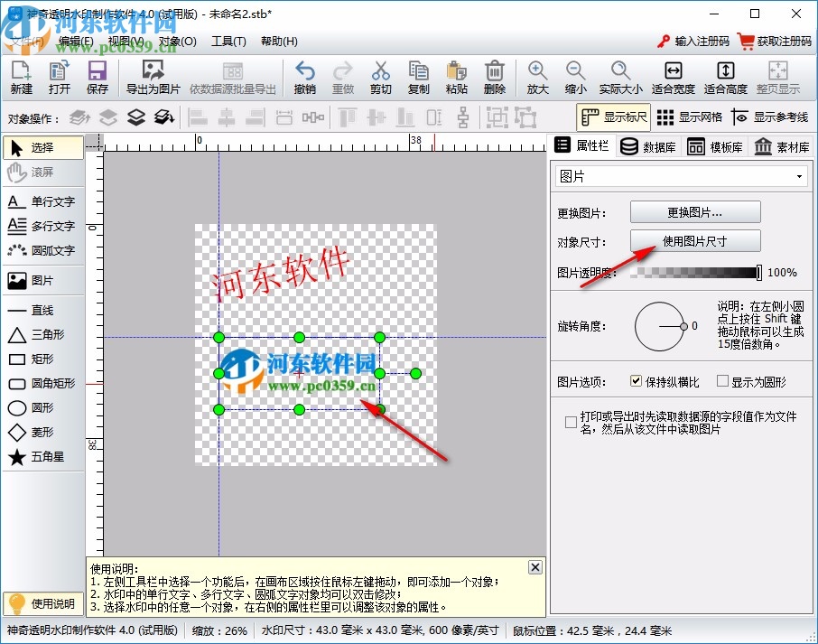Open the 工具(T) menu
The height and width of the screenshot is (644, 818).
(228, 42)
